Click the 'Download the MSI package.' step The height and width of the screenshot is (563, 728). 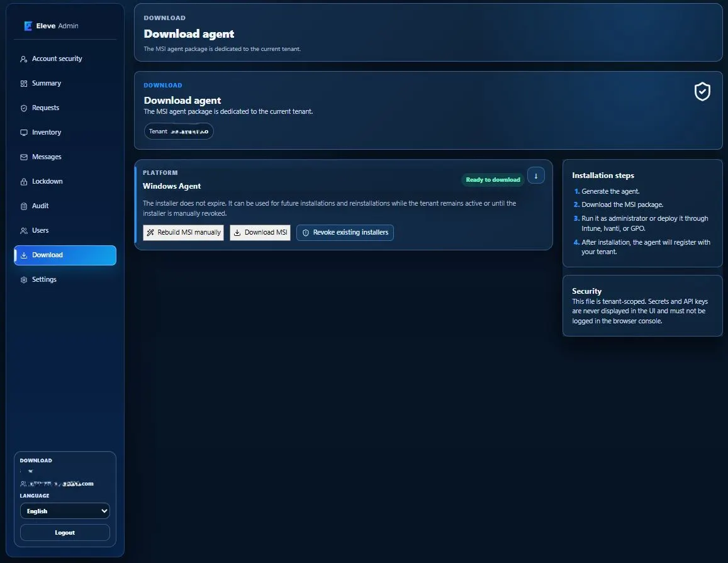click(x=622, y=204)
